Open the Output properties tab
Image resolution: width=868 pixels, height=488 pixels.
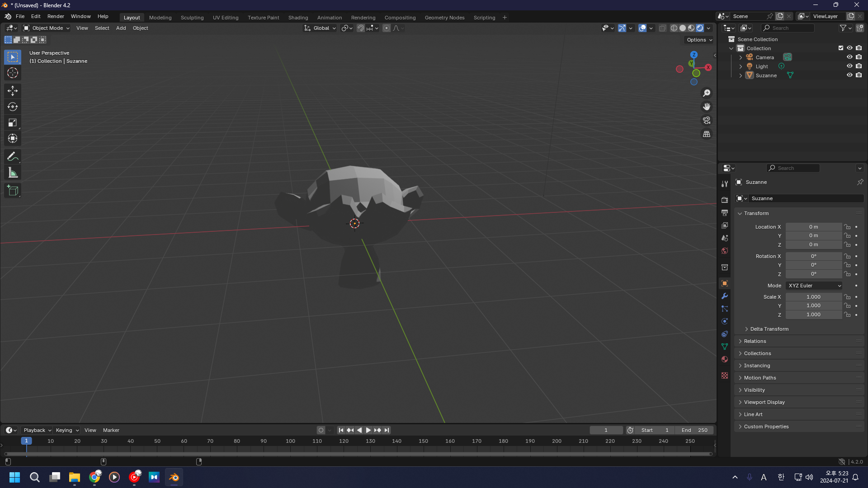click(x=725, y=212)
